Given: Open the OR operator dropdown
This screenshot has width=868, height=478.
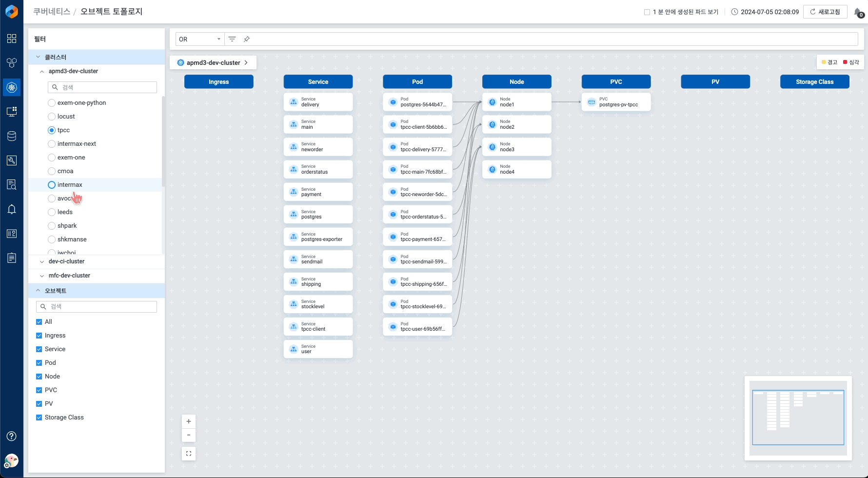Looking at the screenshot, I should (x=200, y=39).
